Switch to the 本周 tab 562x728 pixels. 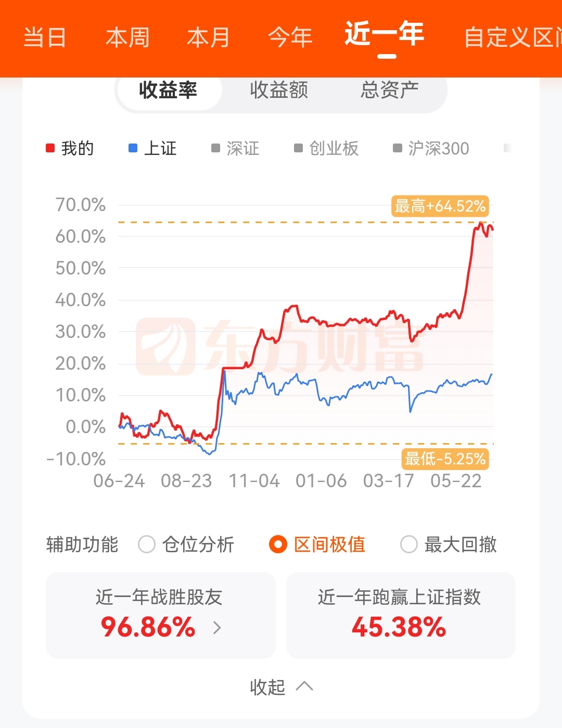click(127, 37)
